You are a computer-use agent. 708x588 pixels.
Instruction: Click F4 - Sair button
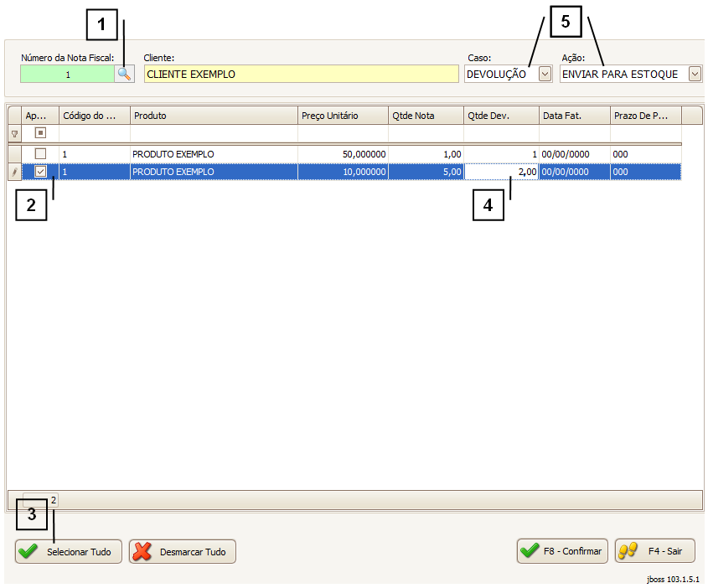pos(655,551)
